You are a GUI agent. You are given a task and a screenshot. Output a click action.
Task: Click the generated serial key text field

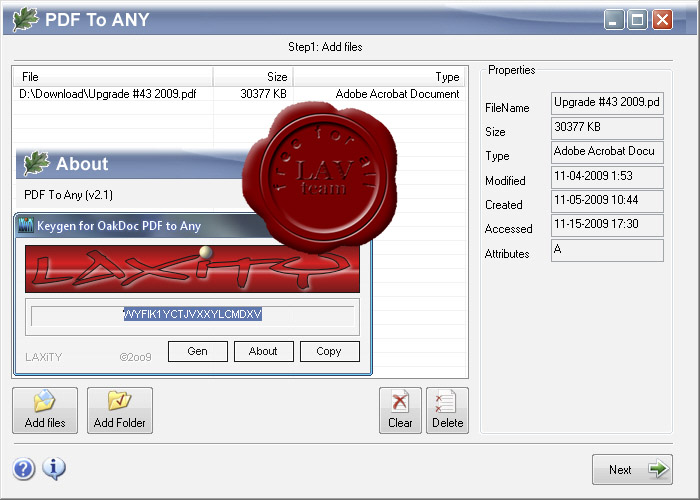point(192,316)
